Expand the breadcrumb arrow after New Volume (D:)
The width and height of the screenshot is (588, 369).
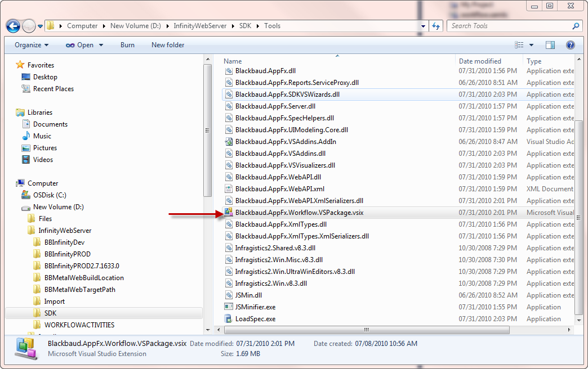coord(167,26)
